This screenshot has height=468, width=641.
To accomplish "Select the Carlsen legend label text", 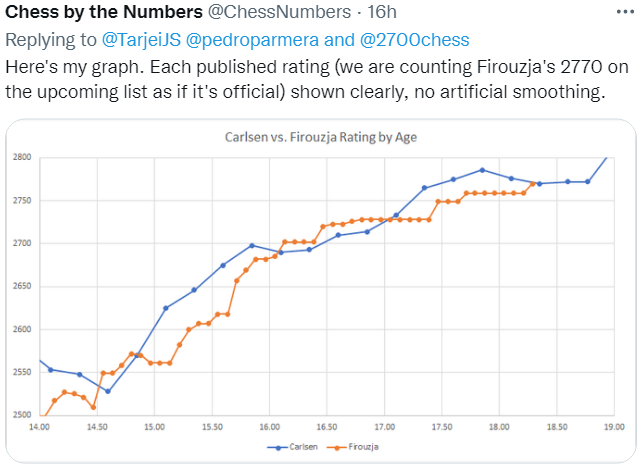I will [298, 447].
